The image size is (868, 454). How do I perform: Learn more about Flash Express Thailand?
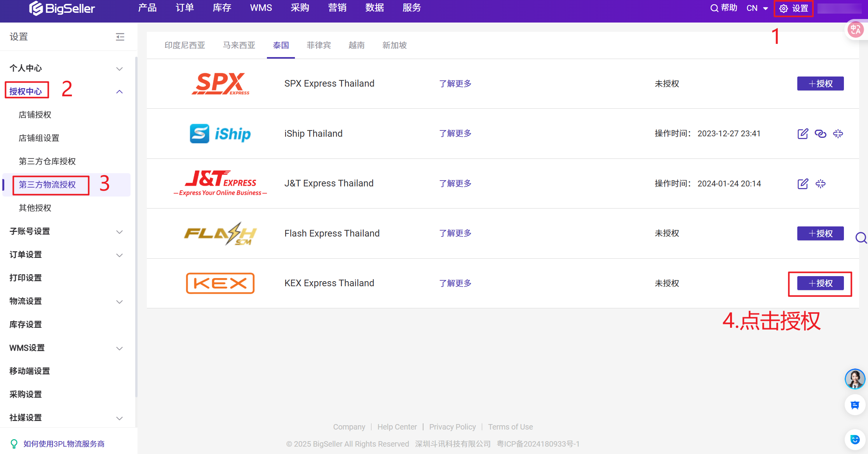pos(455,233)
